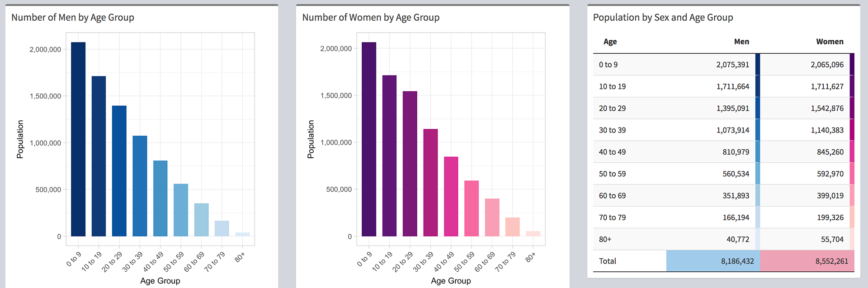Image resolution: width=868 pixels, height=288 pixels.
Task: Click the Number of Women by Age Group title
Action: click(x=371, y=18)
